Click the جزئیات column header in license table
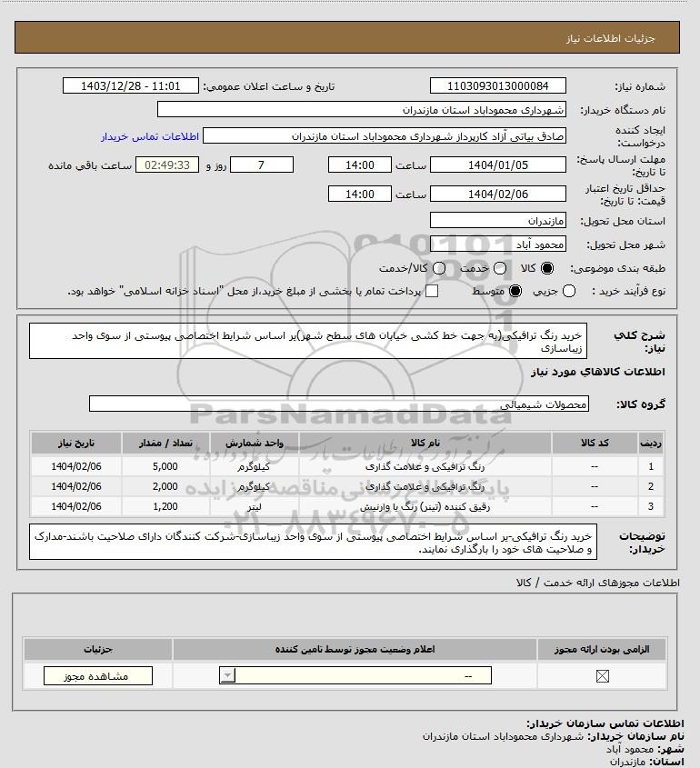The width and height of the screenshot is (700, 768). [98, 649]
